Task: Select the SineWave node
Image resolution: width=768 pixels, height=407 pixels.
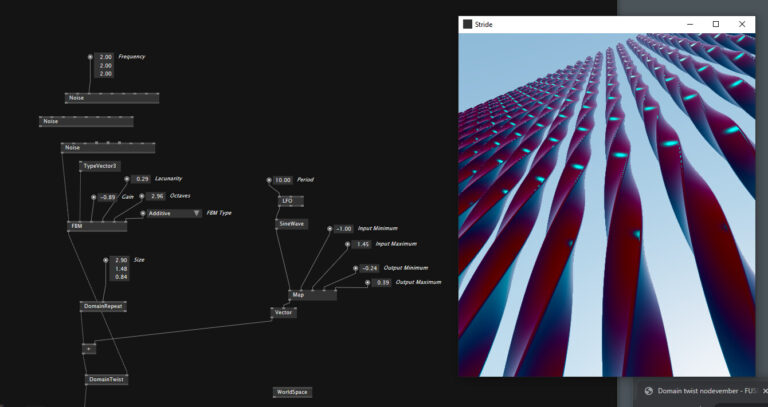Action: click(291, 224)
